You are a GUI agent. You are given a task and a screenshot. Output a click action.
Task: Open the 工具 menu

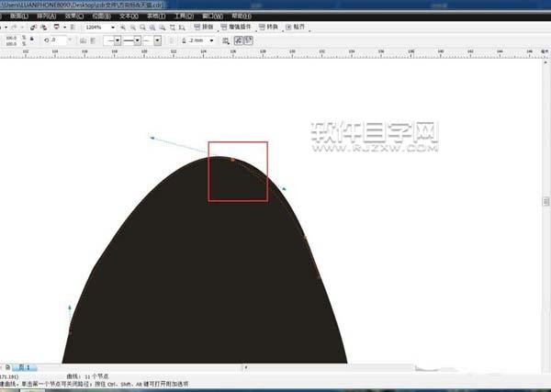pos(185,17)
